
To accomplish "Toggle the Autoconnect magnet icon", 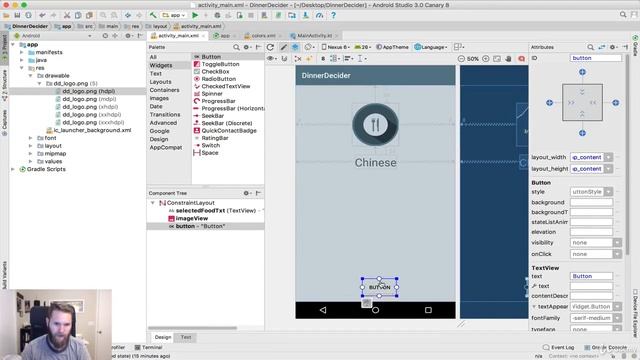I will click(x=284, y=58).
